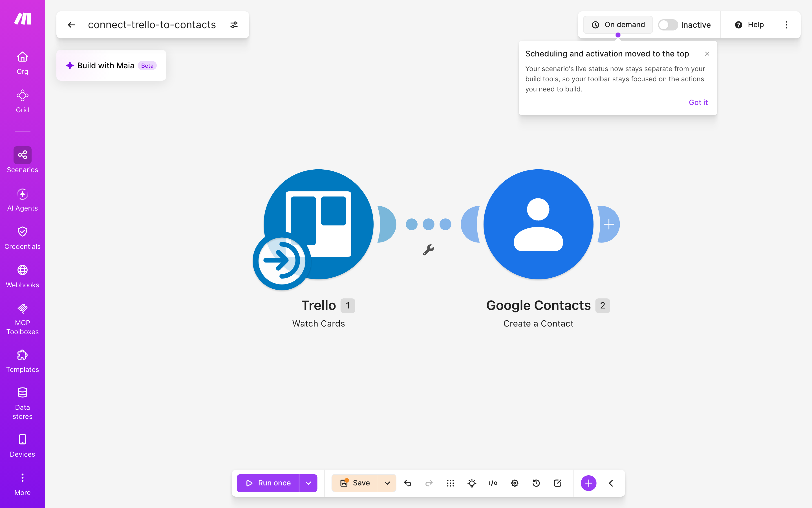This screenshot has height=508, width=812.
Task: Save the scenario
Action: coord(355,483)
